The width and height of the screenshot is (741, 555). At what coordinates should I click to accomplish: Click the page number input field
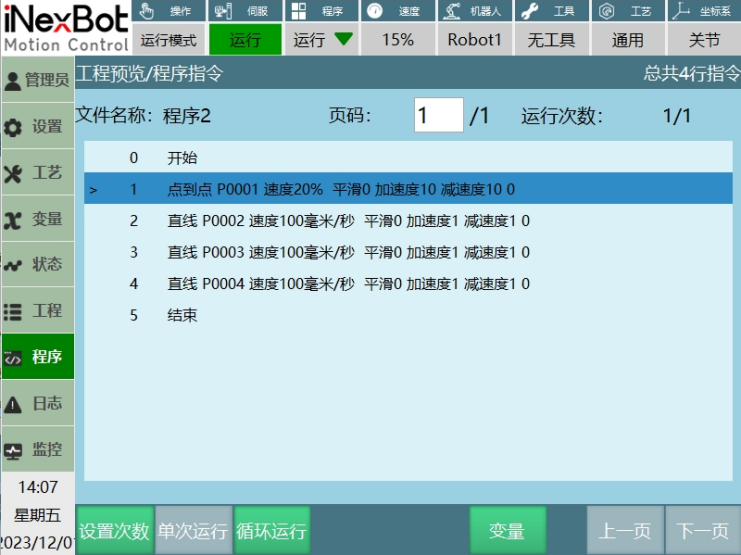tap(438, 115)
